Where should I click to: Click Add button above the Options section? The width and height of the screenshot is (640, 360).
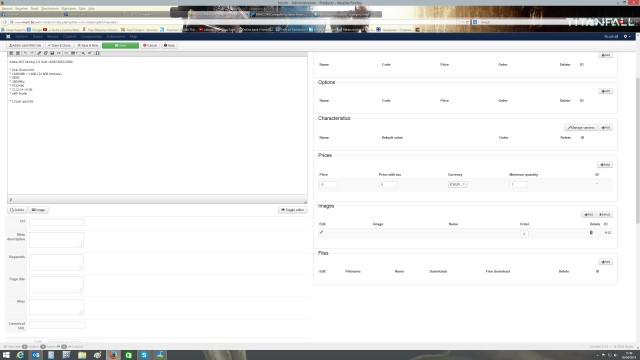(605, 55)
